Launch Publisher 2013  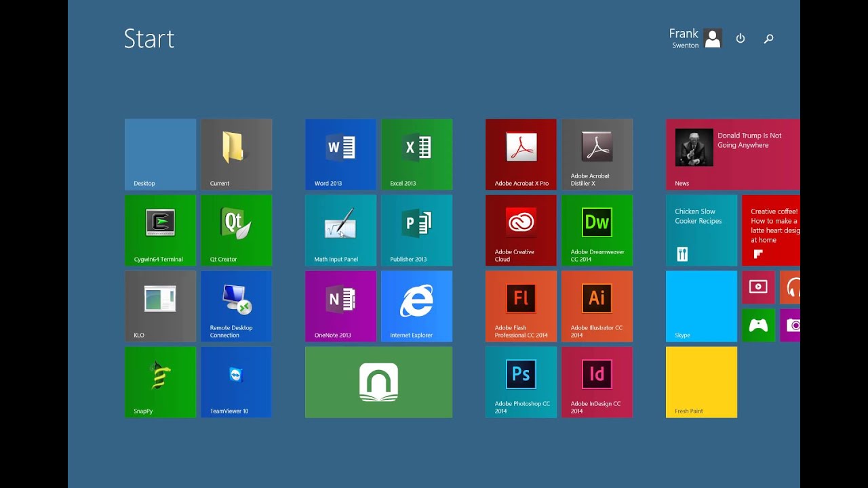click(x=416, y=230)
